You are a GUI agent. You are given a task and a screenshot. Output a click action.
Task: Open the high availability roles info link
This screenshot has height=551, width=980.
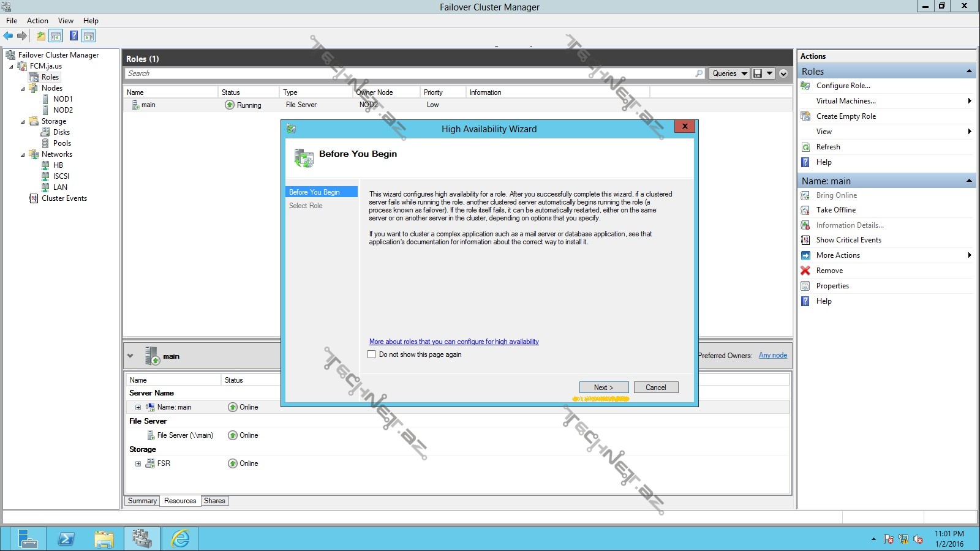[454, 342]
